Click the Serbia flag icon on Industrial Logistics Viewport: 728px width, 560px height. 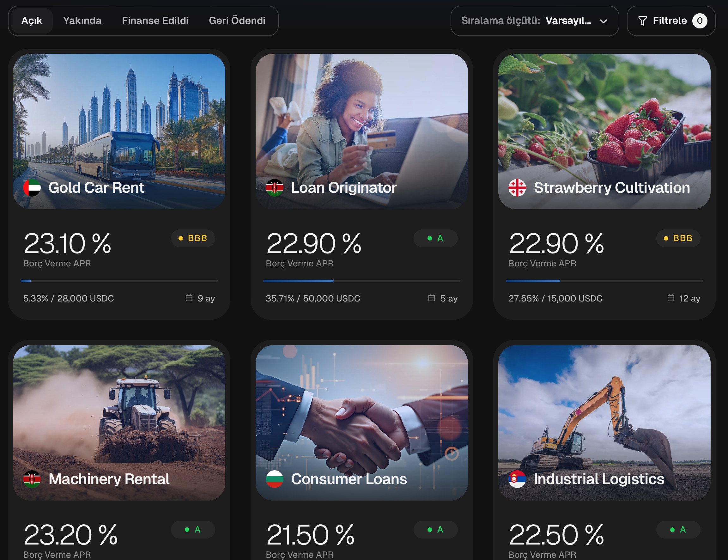pos(517,479)
